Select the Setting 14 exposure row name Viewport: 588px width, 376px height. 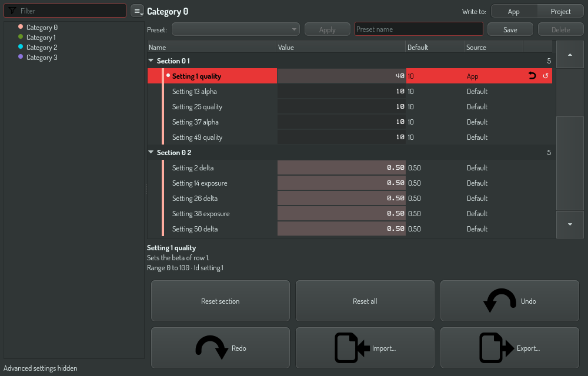coord(199,183)
